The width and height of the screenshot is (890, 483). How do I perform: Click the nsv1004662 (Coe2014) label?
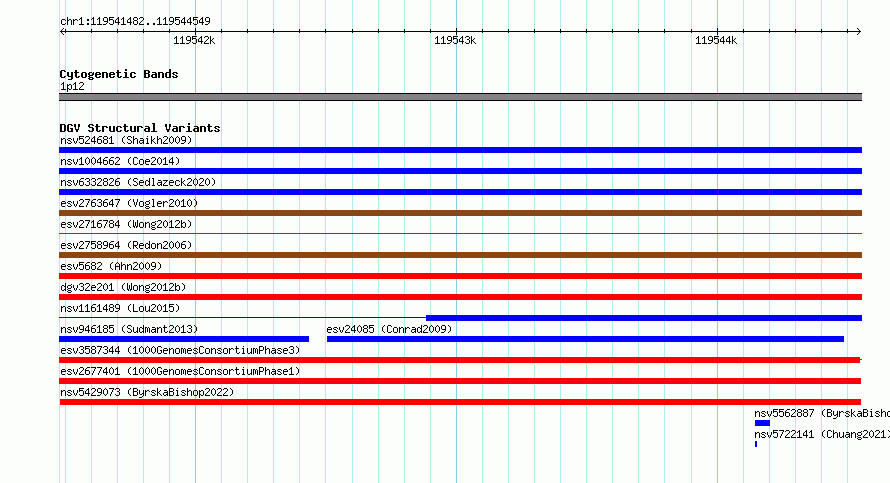point(120,161)
